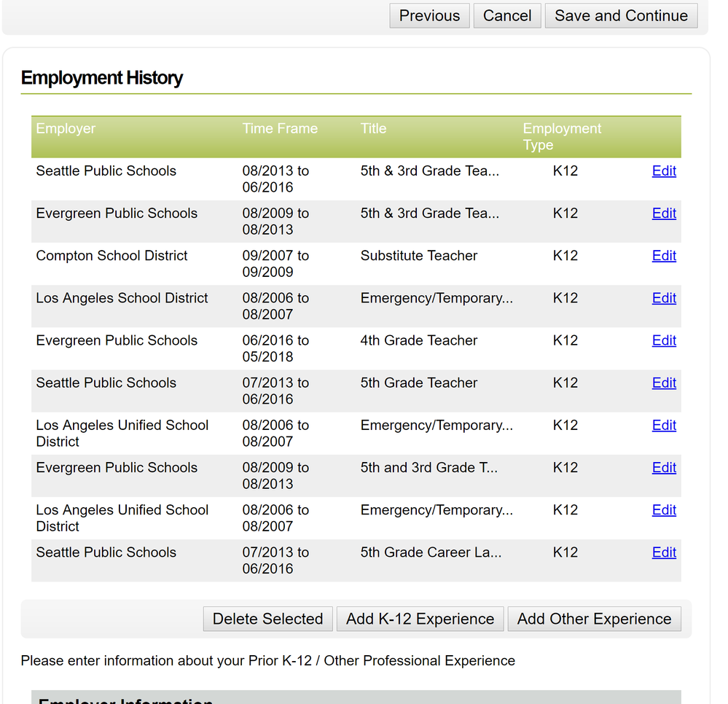
Task: Click the 5th Grade Career La... title
Action: pos(431,552)
